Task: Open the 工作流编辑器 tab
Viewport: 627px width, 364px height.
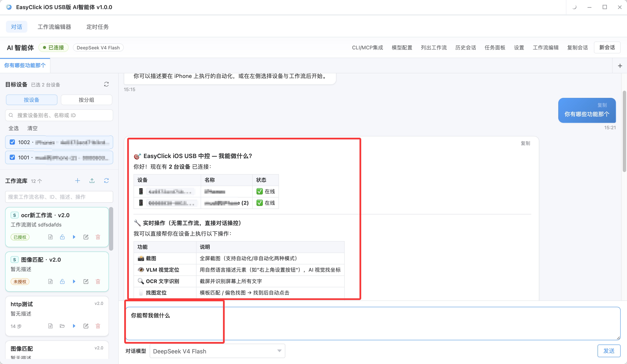Action: (x=54, y=27)
